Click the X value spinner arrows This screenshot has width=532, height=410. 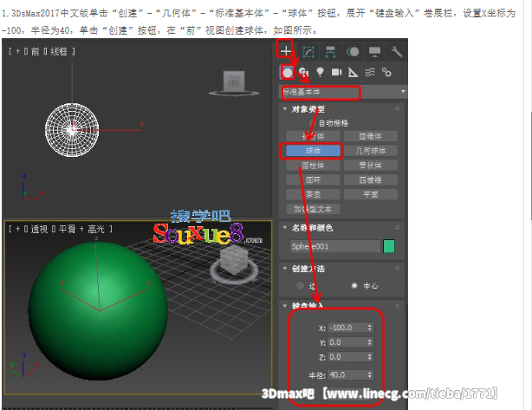(370, 328)
